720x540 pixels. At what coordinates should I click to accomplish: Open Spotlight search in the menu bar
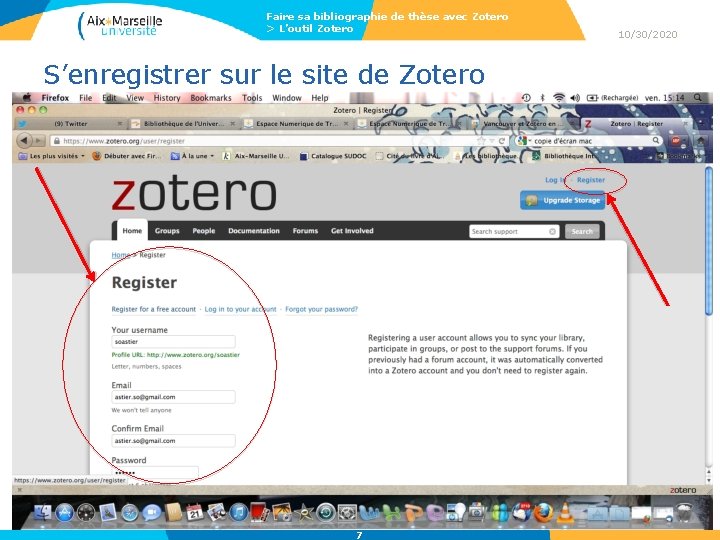click(x=698, y=97)
